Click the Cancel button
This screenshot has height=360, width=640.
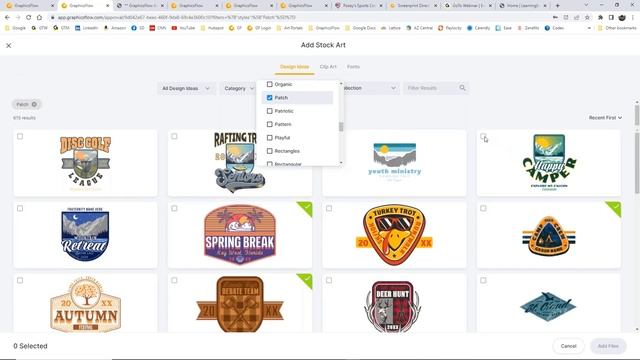(568, 346)
